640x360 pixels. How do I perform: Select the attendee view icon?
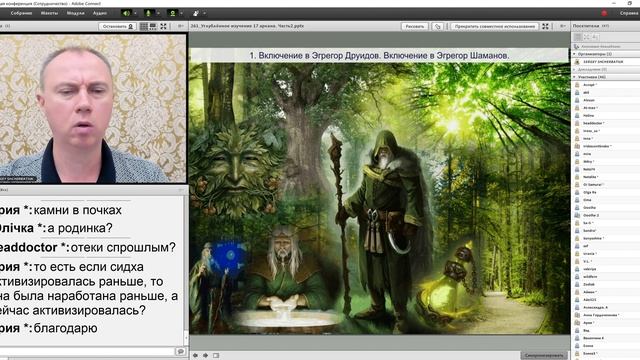pyautogui.click(x=577, y=37)
